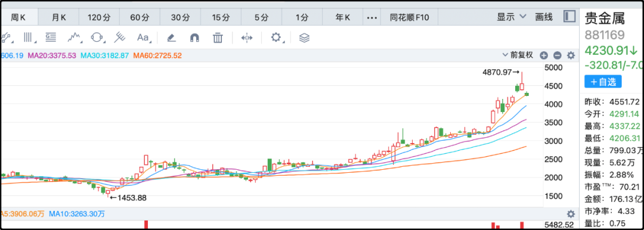
Task: Select the trend line drawing tool
Action: [x=6, y=38]
